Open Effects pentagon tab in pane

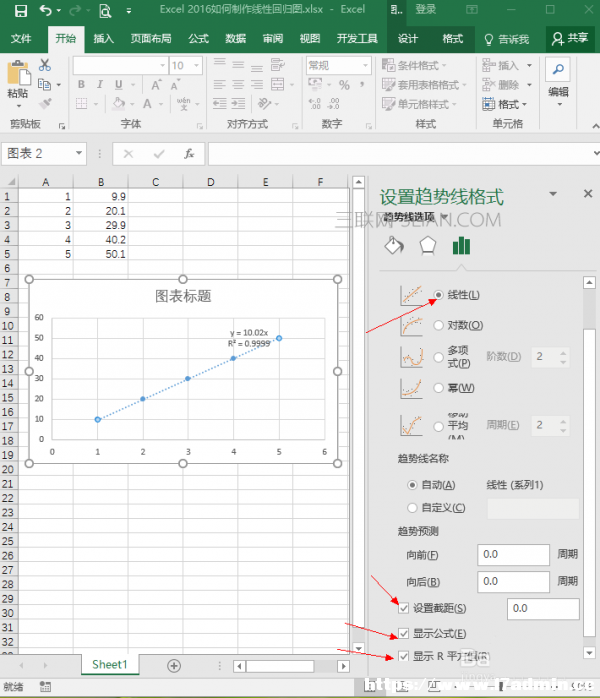[x=427, y=246]
